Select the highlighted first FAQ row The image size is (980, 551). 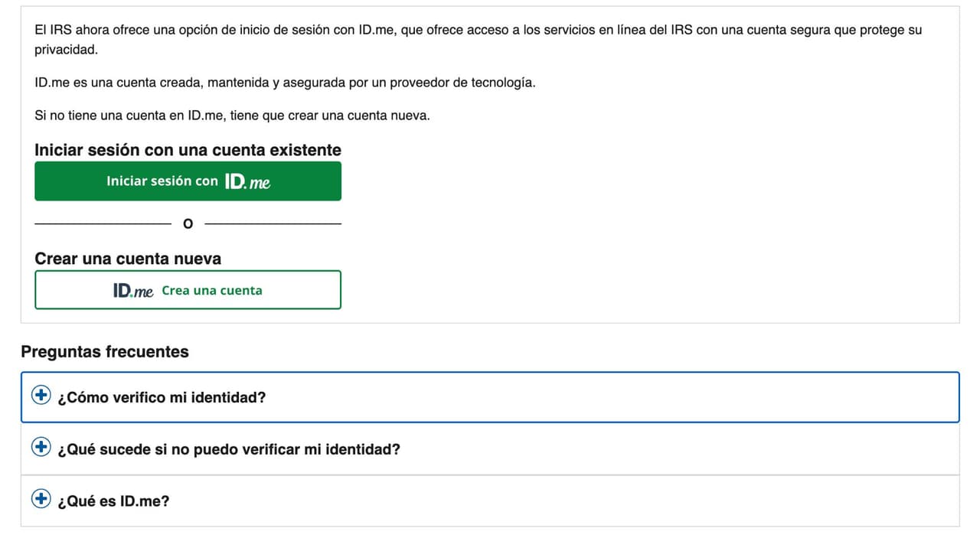[x=490, y=397]
